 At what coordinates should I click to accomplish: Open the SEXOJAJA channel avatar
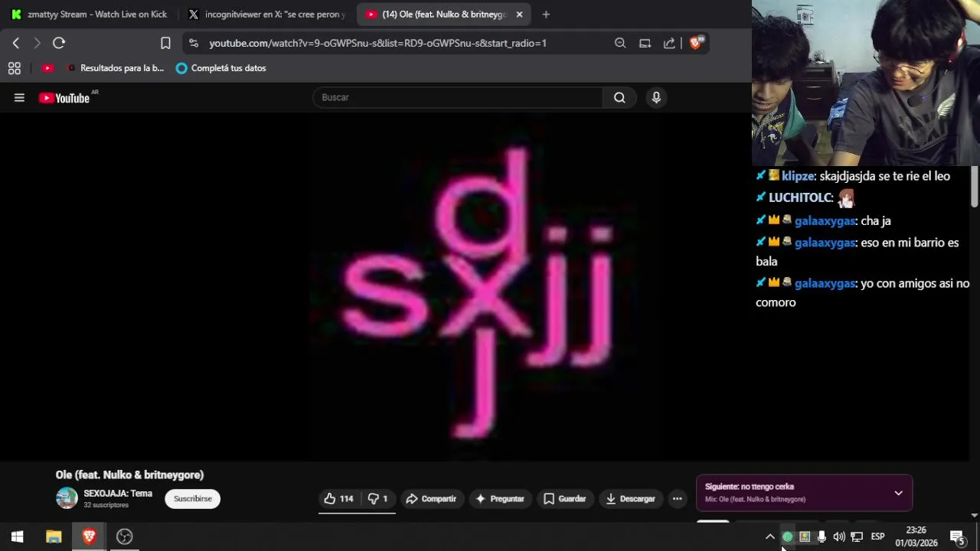click(x=67, y=498)
